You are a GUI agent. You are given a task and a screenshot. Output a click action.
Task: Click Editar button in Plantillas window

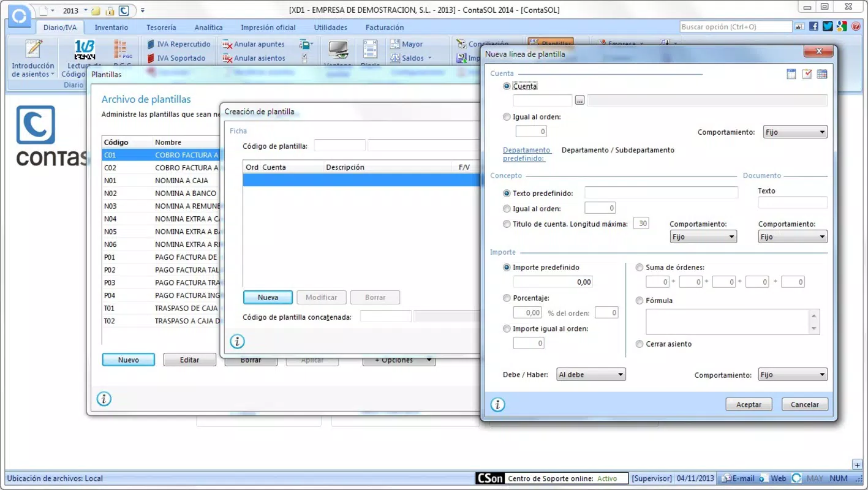pyautogui.click(x=190, y=360)
